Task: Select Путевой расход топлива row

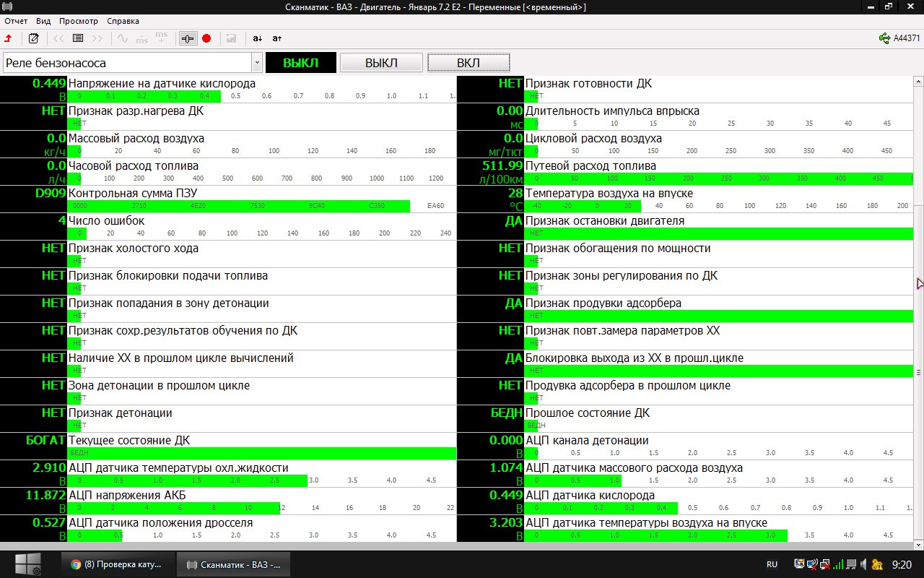Action: [686, 172]
